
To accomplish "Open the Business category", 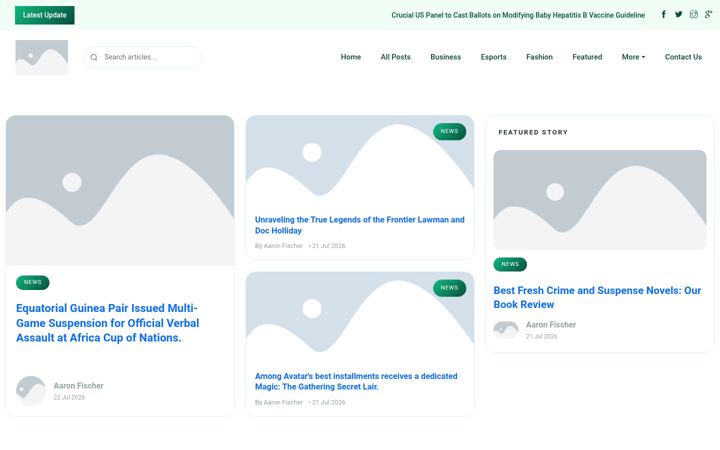I will pos(445,57).
